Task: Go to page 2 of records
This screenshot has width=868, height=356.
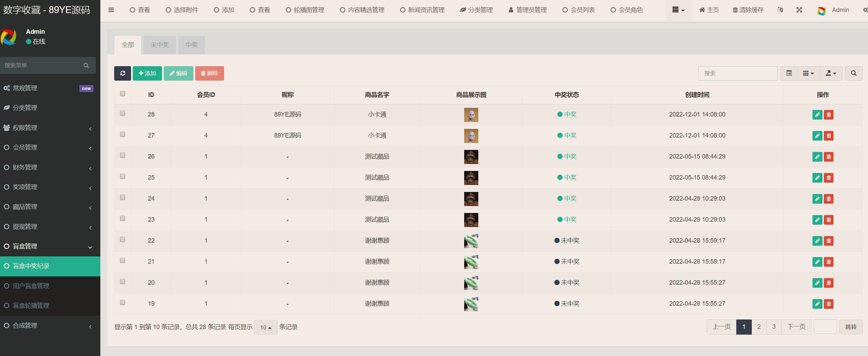Action: pyautogui.click(x=759, y=327)
